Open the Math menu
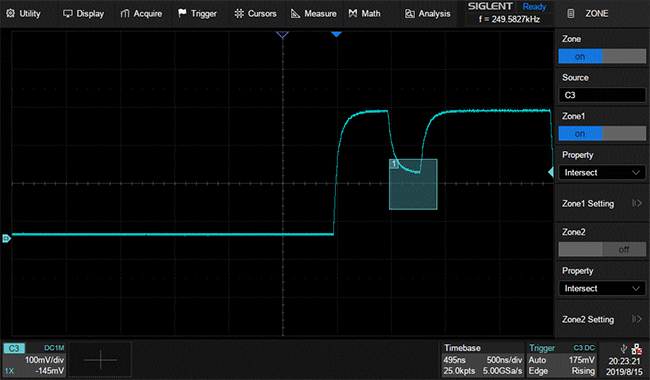650x380 pixels. tap(364, 14)
